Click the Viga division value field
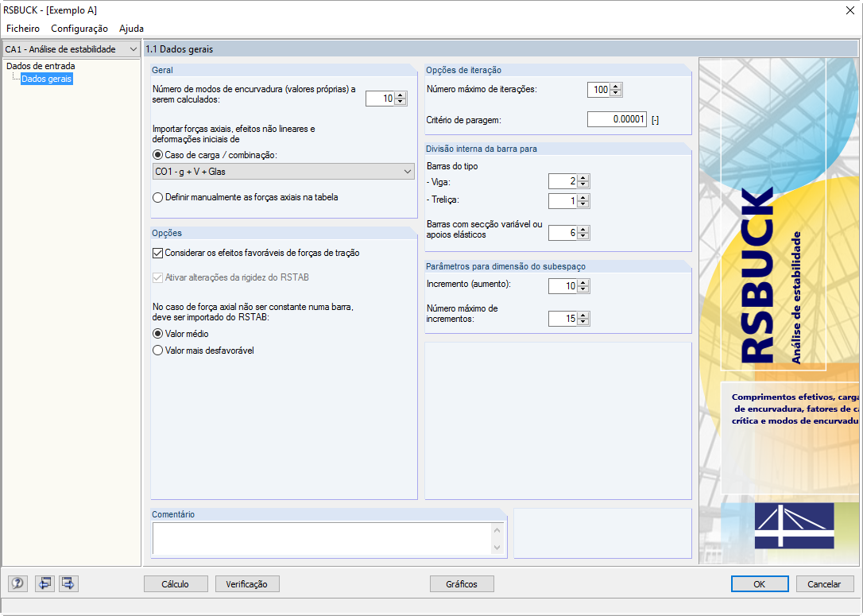863x616 pixels. coord(563,181)
